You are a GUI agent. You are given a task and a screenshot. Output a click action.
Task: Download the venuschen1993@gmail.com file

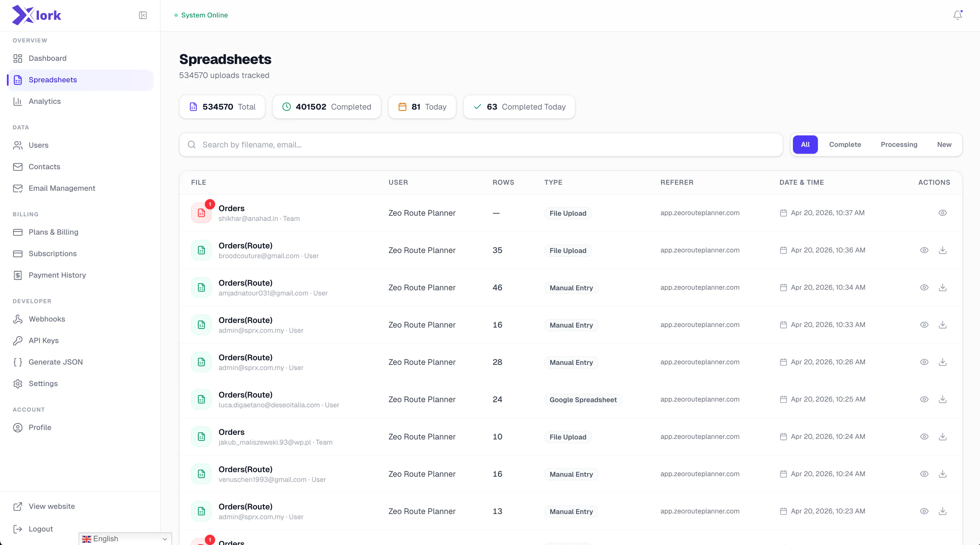pyautogui.click(x=942, y=474)
